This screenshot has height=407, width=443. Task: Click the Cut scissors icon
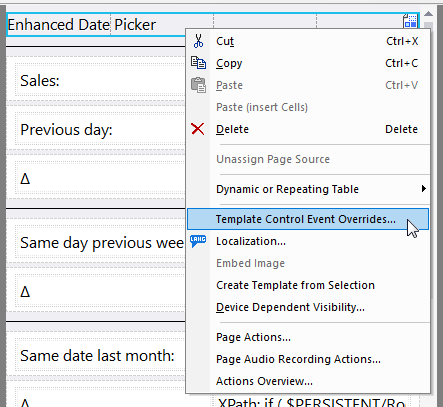[198, 41]
